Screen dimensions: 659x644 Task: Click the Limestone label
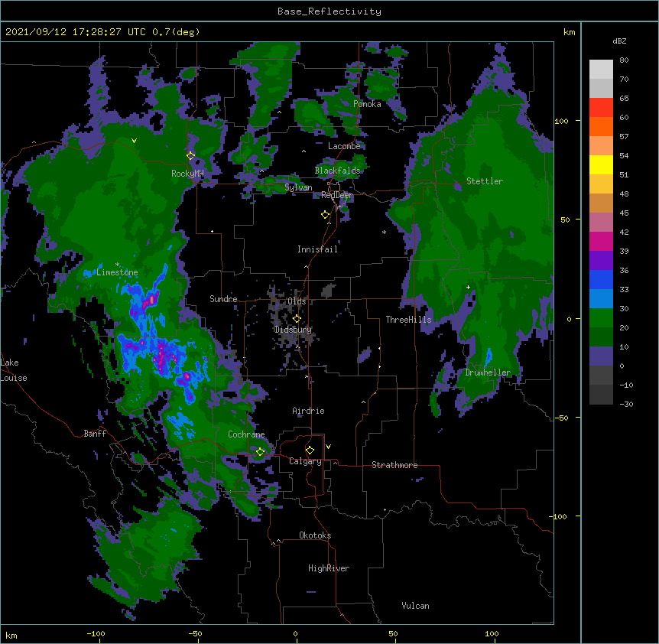(x=117, y=272)
